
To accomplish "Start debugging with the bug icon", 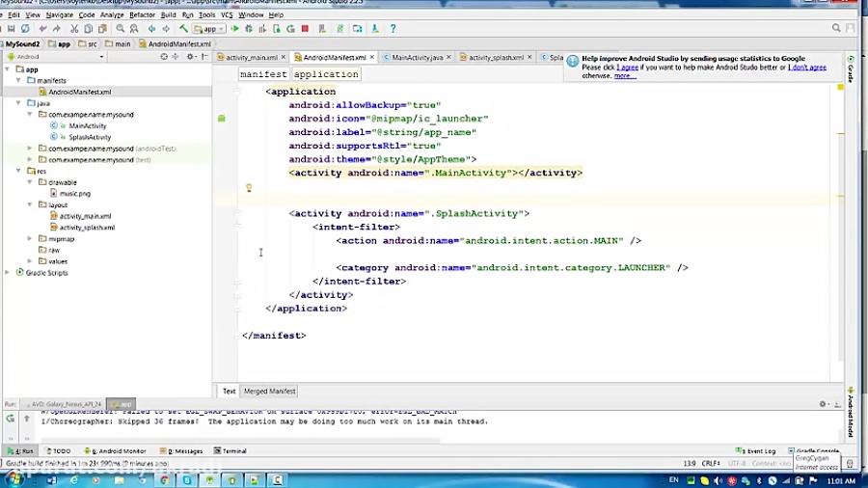I will 249,28.
